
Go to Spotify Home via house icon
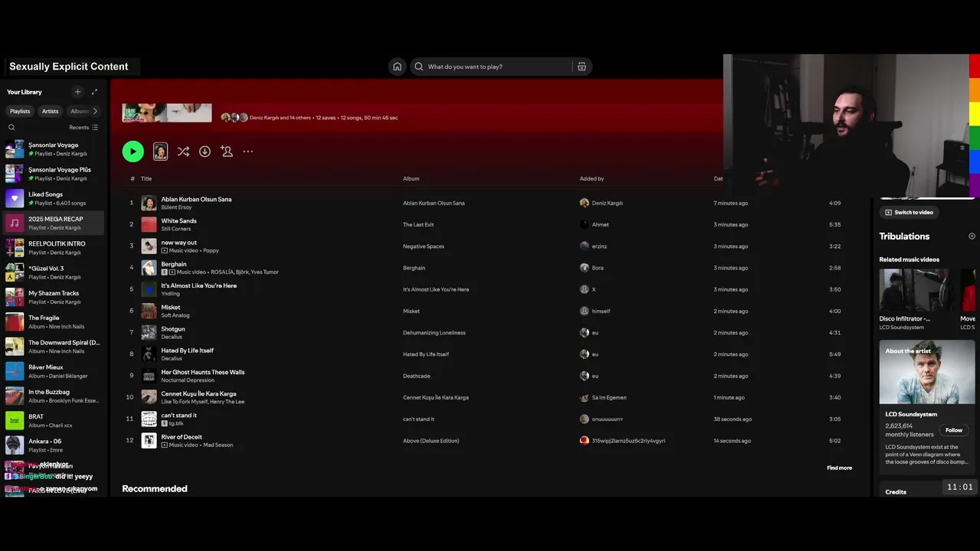pyautogui.click(x=397, y=67)
